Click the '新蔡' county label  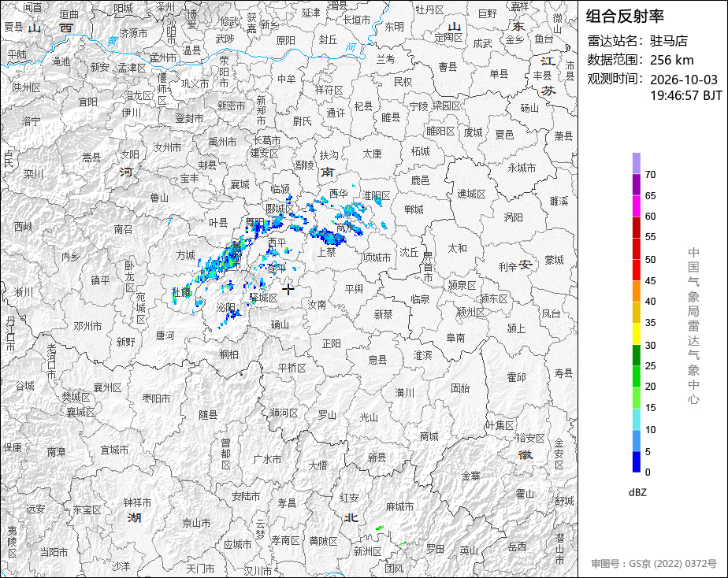(384, 314)
